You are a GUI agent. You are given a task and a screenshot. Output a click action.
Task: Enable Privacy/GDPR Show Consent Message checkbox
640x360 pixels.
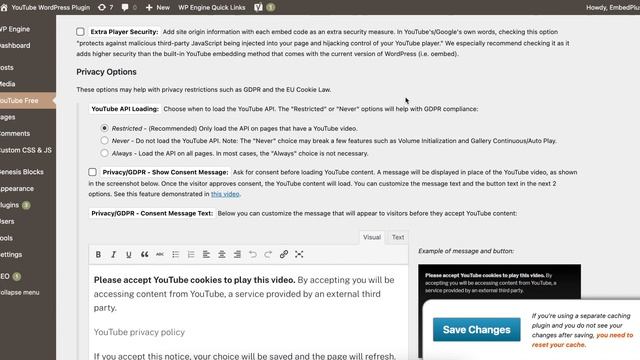(x=93, y=172)
